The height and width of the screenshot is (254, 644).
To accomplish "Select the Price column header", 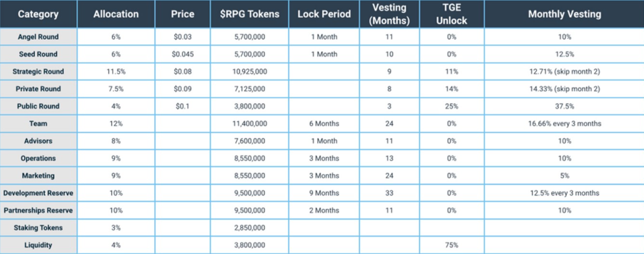I will 182,14.
